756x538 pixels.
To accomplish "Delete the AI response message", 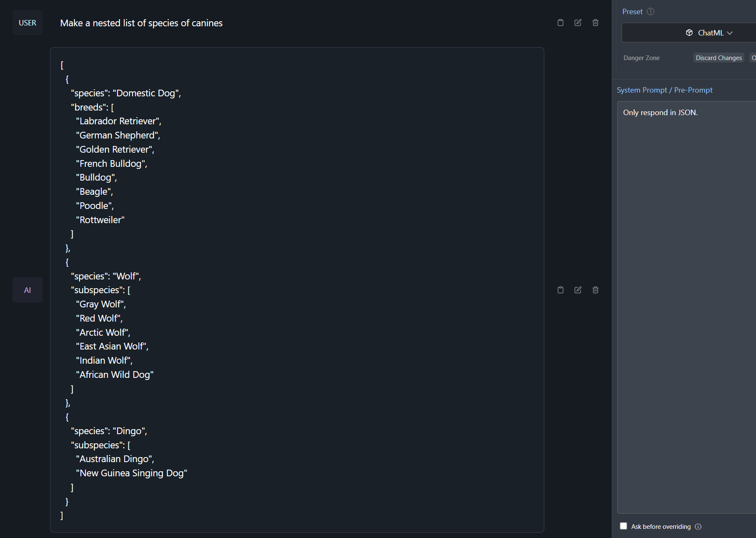I will (596, 290).
